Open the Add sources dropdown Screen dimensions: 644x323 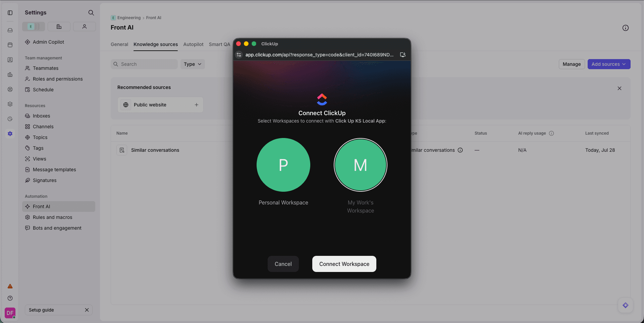click(609, 64)
